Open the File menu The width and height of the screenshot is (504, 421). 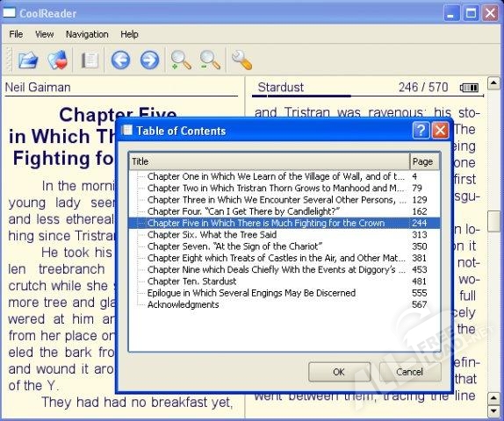click(x=16, y=34)
